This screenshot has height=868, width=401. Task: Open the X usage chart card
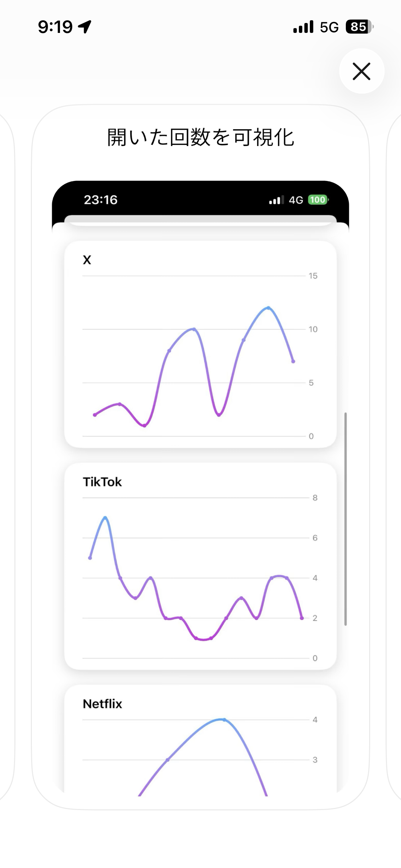[200, 344]
